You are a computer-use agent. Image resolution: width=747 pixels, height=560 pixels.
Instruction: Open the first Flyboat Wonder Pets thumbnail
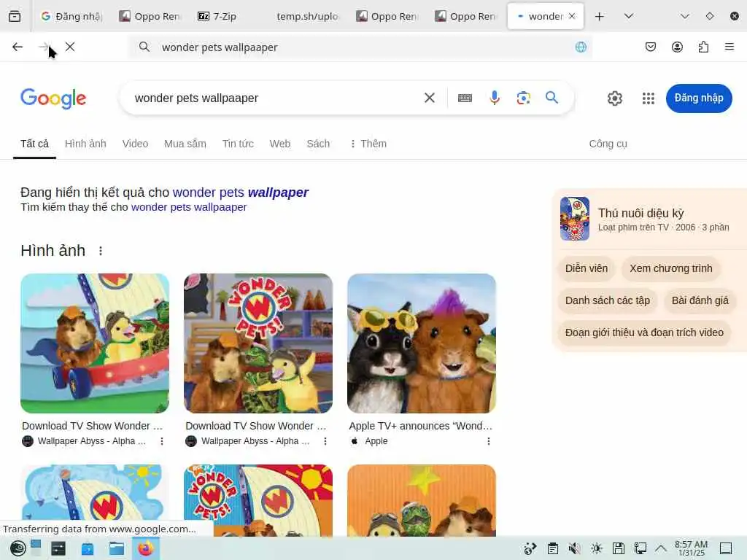click(x=95, y=343)
